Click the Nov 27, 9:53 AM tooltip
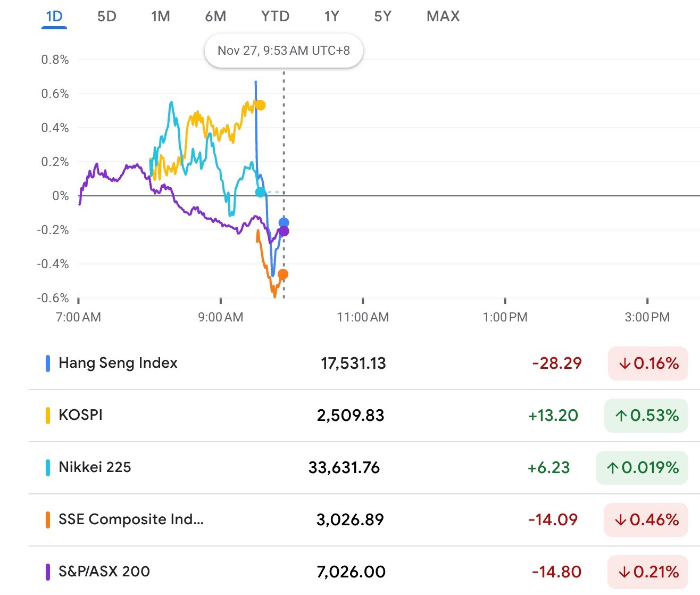The image size is (700, 595). click(x=284, y=51)
